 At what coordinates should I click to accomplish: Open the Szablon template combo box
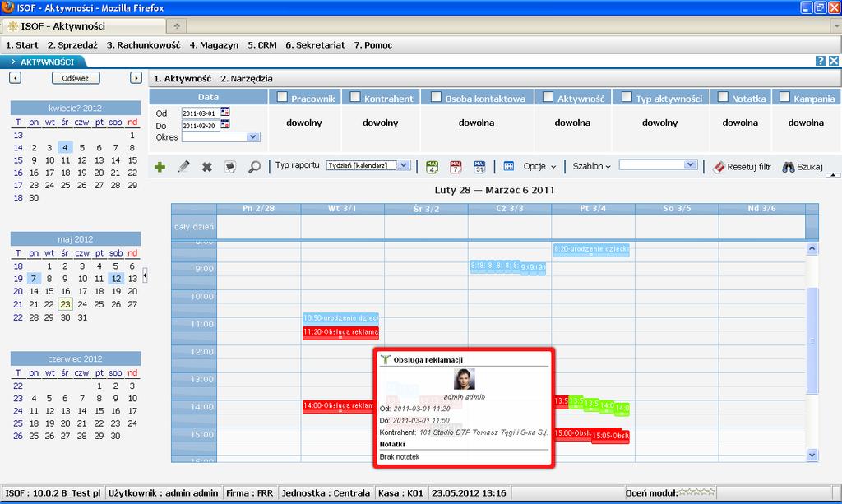[x=659, y=164]
